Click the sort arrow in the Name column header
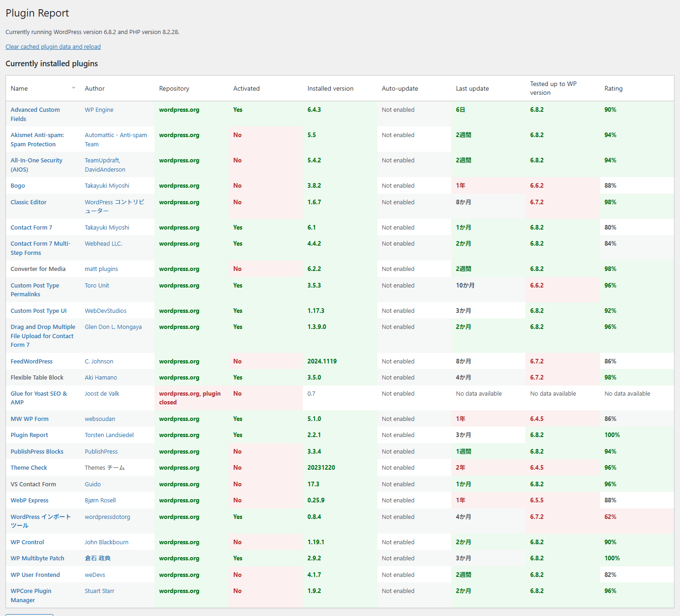 click(74, 88)
